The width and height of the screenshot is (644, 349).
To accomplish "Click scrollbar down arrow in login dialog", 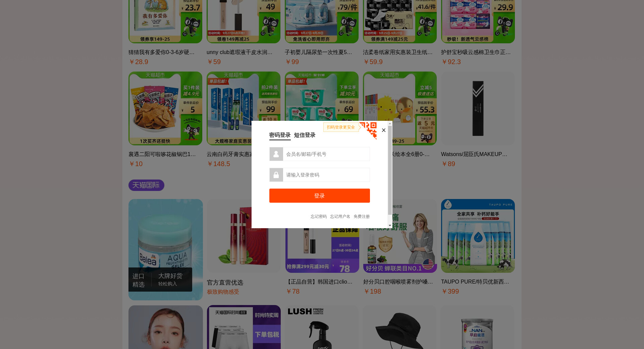I will click(390, 226).
